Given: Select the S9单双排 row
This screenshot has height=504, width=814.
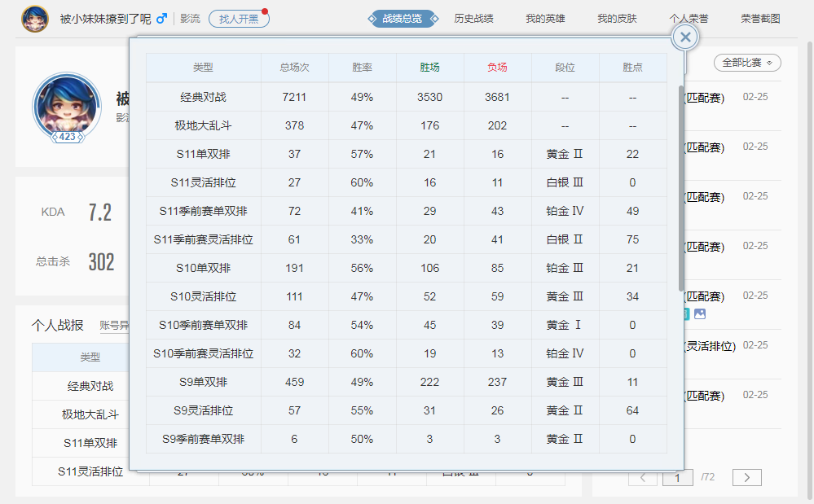Looking at the screenshot, I should 407,382.
